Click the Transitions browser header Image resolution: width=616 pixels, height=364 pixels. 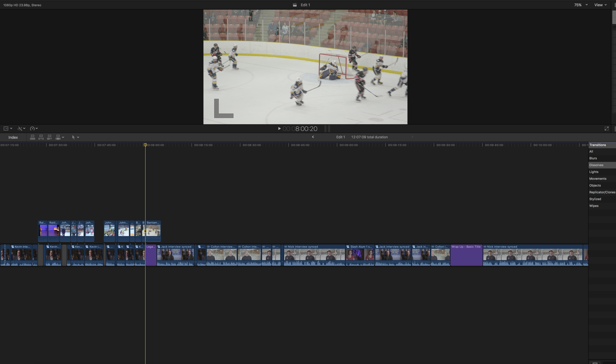pyautogui.click(x=602, y=145)
